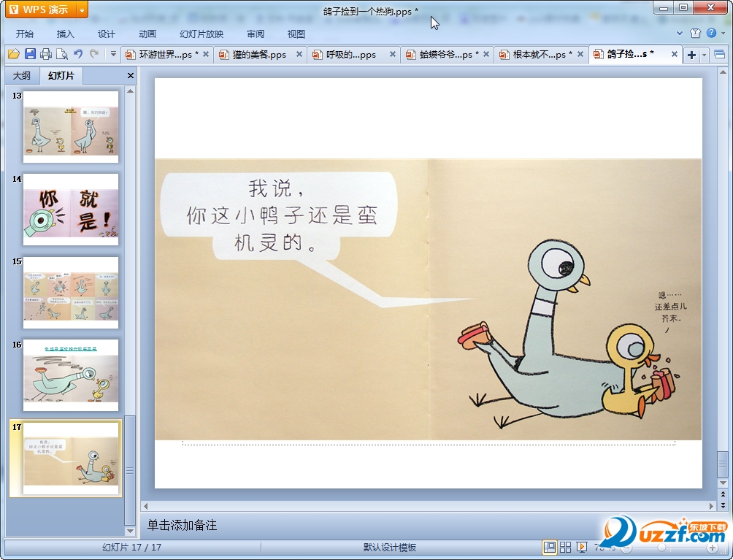Undo the last action

pos(78,54)
